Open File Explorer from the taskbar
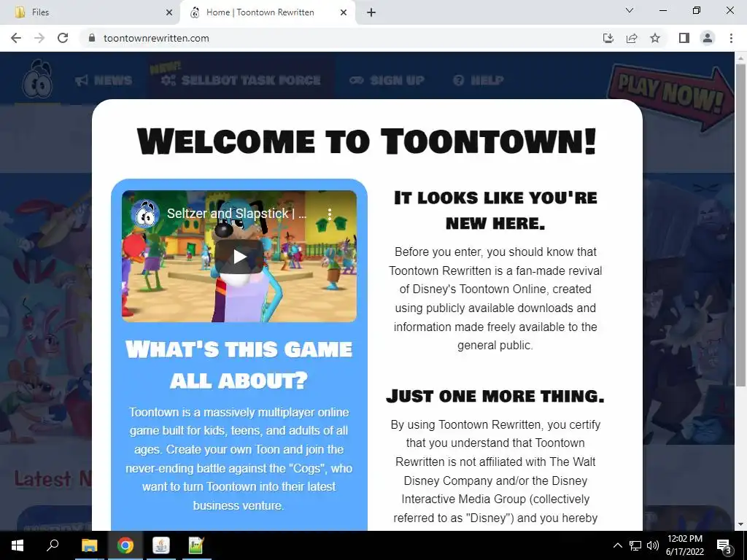This screenshot has width=747, height=560. [89, 545]
